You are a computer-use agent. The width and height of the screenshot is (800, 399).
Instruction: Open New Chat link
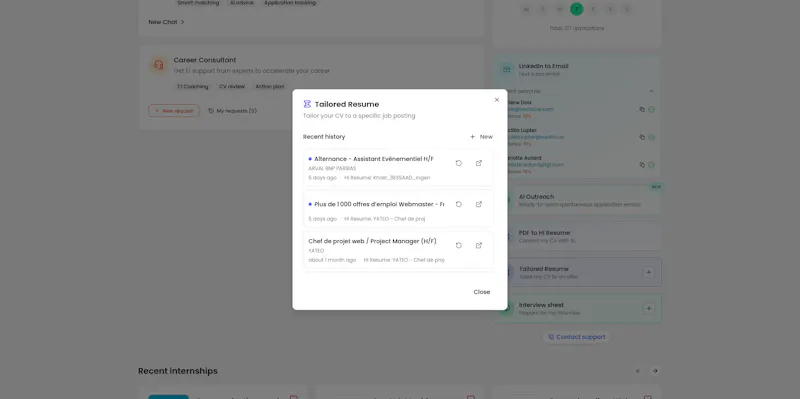166,22
